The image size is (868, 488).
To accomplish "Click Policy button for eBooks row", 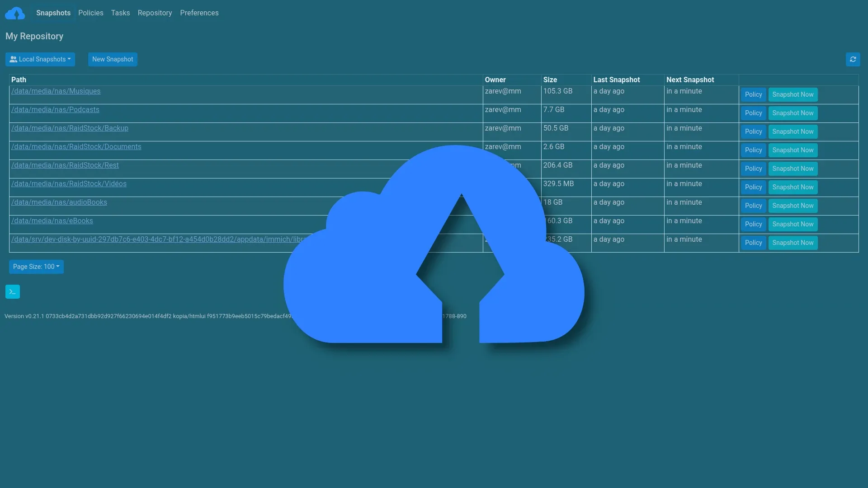I will pos(753,224).
